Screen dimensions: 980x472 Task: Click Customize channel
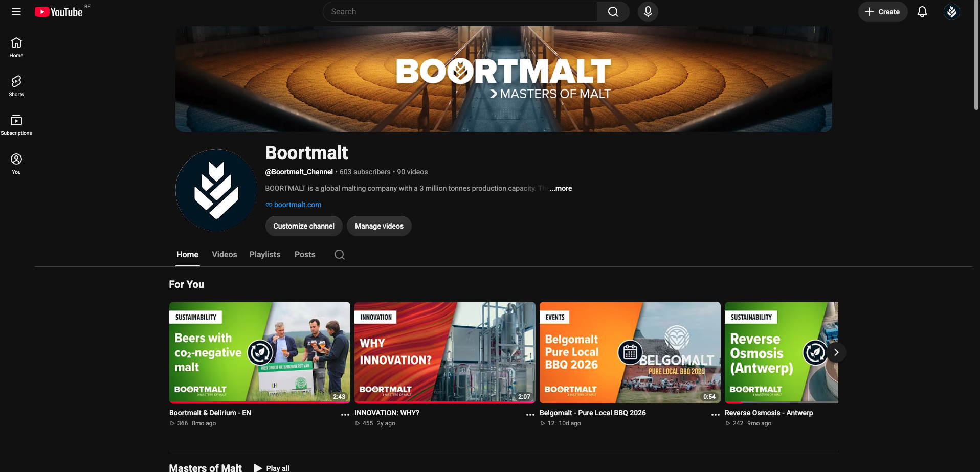tap(304, 226)
